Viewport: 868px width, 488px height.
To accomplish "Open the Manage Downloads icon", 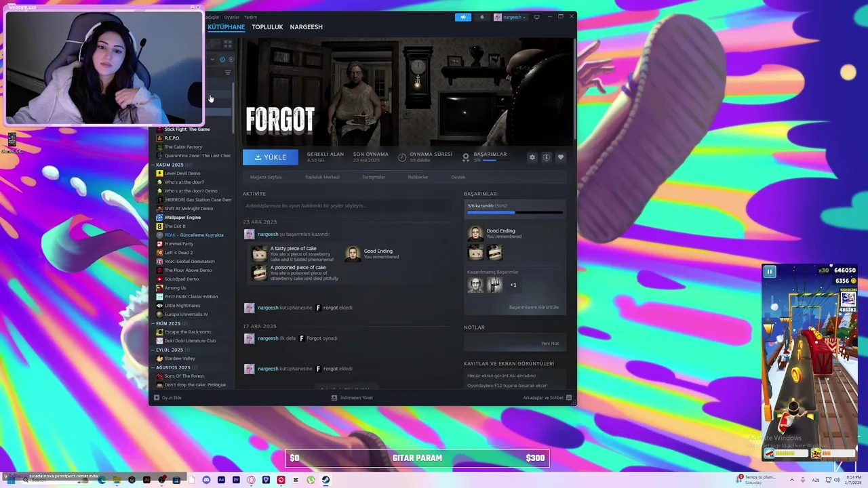I will click(x=334, y=398).
